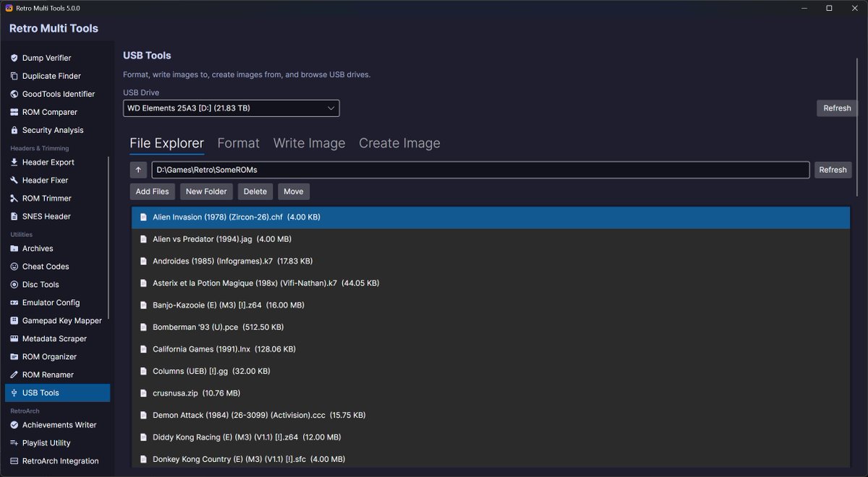Click the Move button
Image resolution: width=868 pixels, height=477 pixels.
pyautogui.click(x=294, y=192)
